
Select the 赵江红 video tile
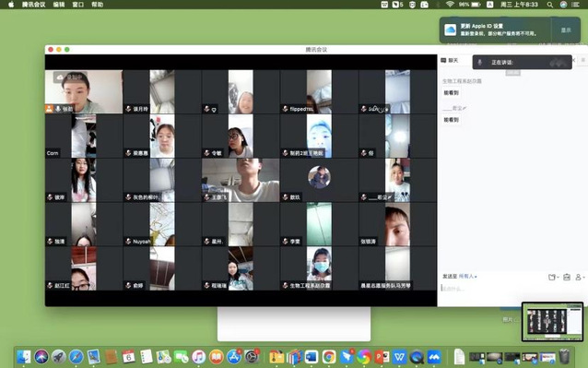(x=84, y=268)
